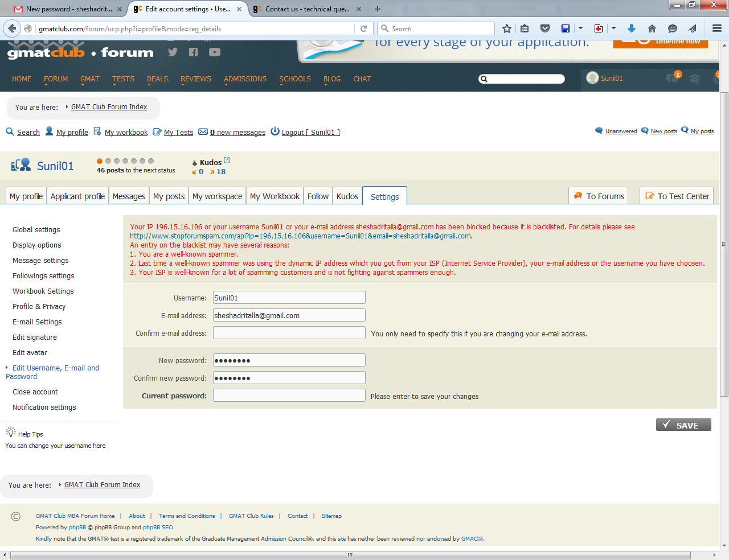Reload the page with the refresh icon
The width and height of the screenshot is (729, 560).
click(363, 28)
